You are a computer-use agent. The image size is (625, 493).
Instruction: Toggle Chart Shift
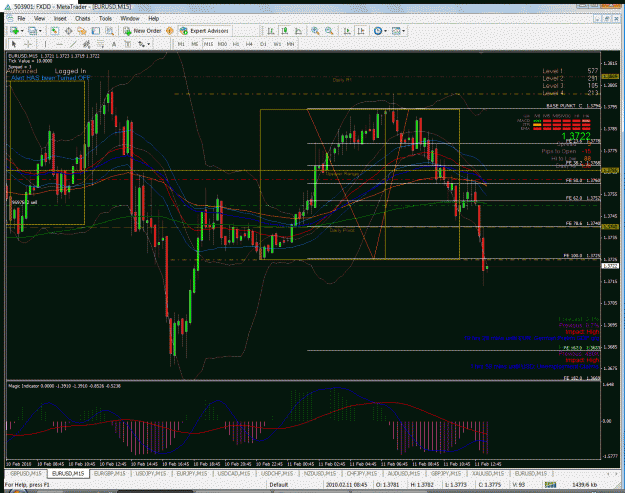(361, 31)
